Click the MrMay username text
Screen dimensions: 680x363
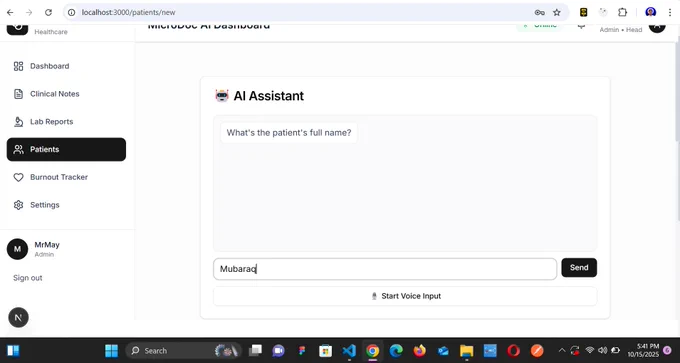click(47, 245)
